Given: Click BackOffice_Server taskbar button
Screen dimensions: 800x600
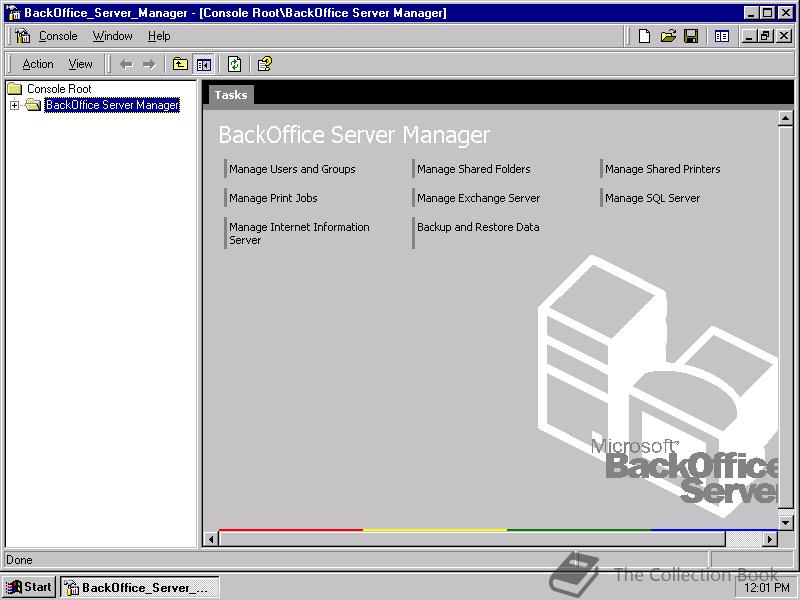Looking at the screenshot, I should [x=140, y=588].
